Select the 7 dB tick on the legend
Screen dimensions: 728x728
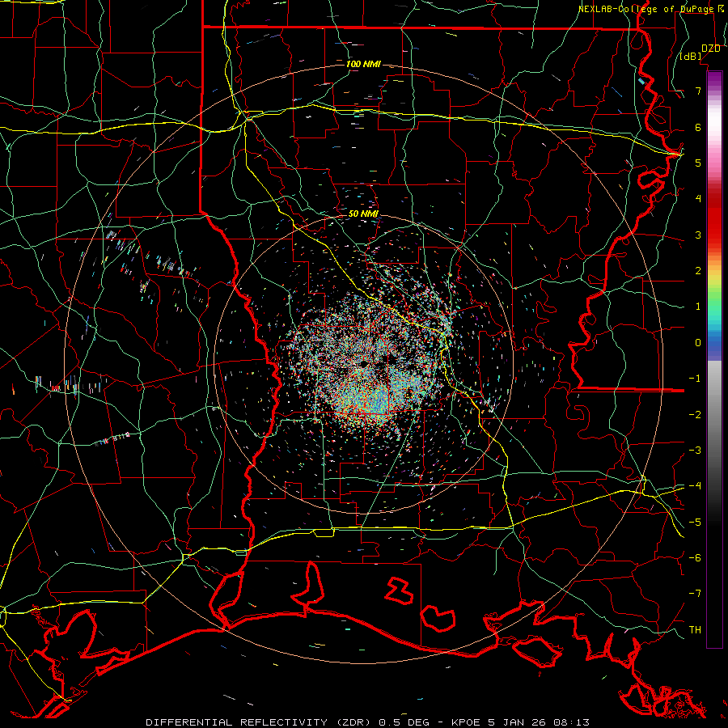(698, 91)
